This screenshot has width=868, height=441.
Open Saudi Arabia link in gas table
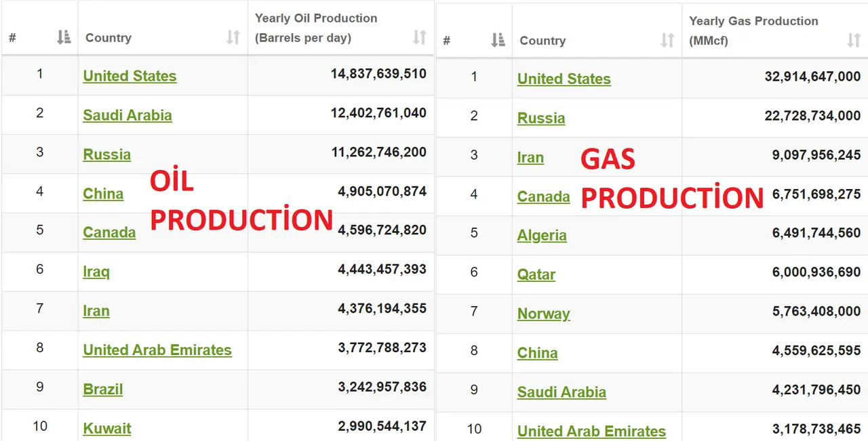tap(561, 392)
